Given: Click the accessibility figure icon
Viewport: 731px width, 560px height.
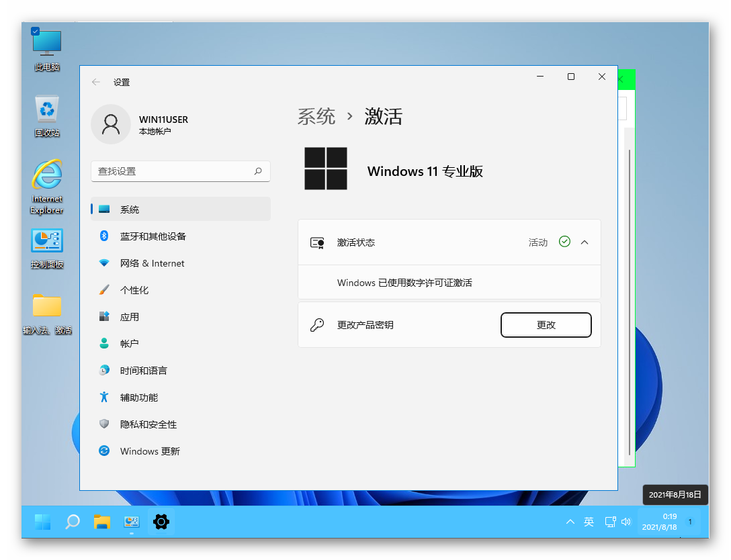Looking at the screenshot, I should tap(104, 397).
